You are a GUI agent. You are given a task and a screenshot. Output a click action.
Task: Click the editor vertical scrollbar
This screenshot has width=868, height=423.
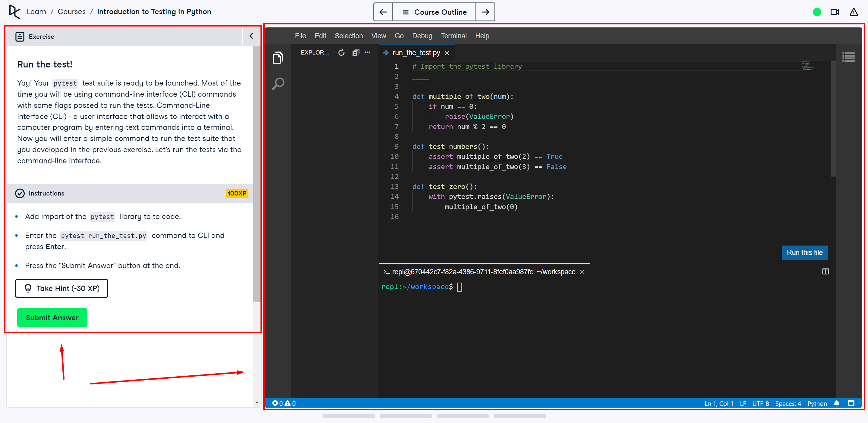833,118
